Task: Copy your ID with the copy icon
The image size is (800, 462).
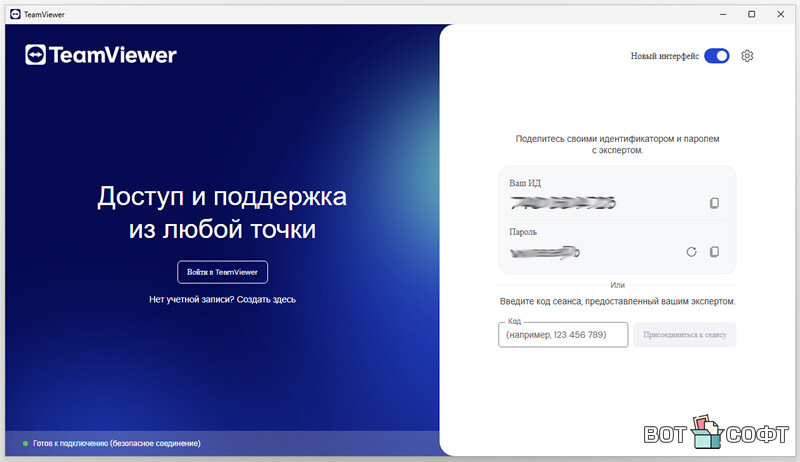Action: (x=714, y=203)
